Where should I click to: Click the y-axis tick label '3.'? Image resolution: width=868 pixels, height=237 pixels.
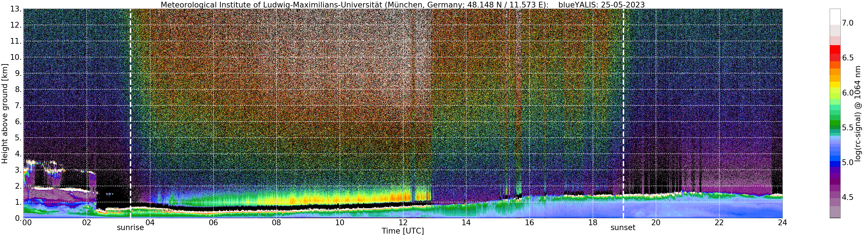tap(18, 170)
